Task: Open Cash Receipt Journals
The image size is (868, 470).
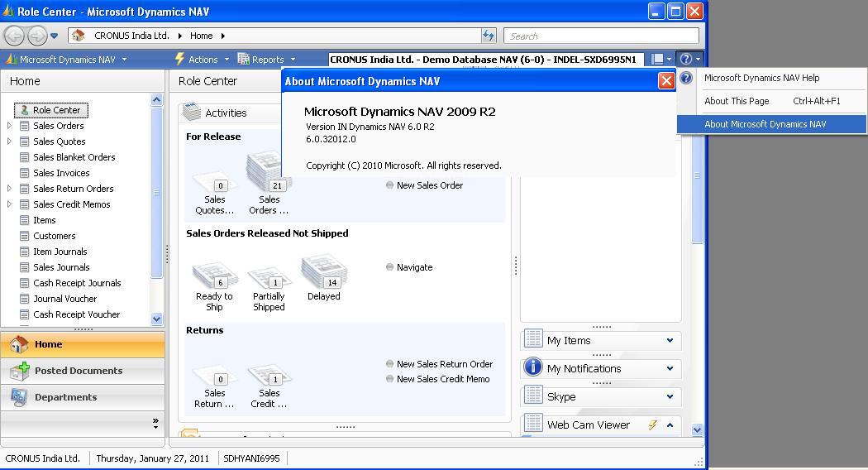Action: (77, 283)
